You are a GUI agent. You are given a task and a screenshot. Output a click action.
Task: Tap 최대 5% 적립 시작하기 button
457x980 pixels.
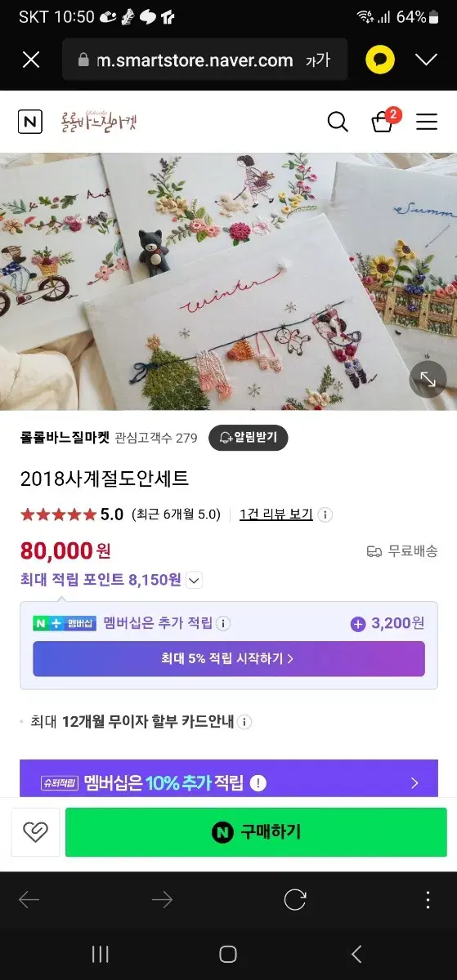[228, 658]
